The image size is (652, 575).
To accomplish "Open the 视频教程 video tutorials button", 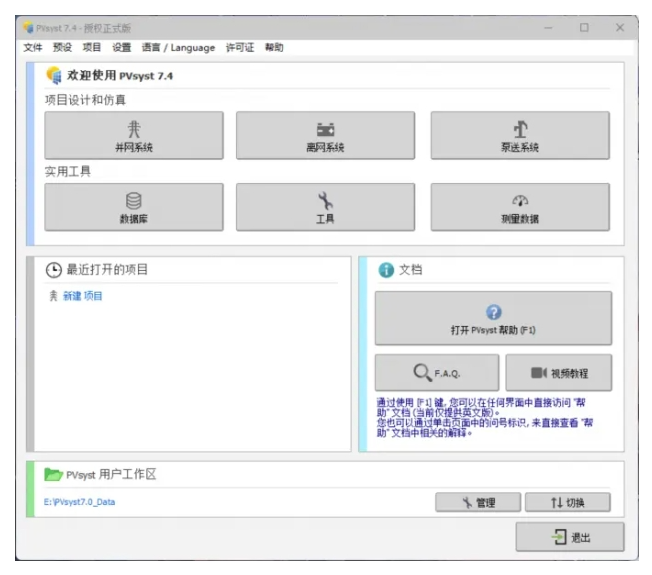I will click(558, 373).
